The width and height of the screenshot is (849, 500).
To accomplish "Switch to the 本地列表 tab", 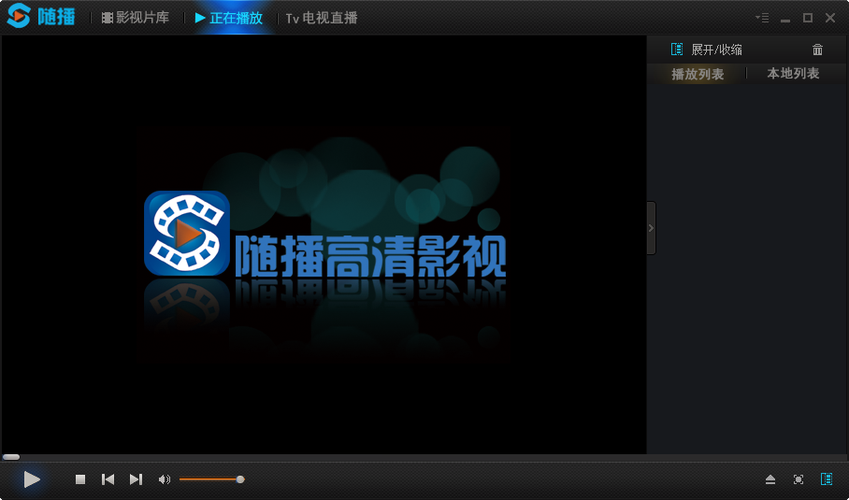I will pos(793,74).
